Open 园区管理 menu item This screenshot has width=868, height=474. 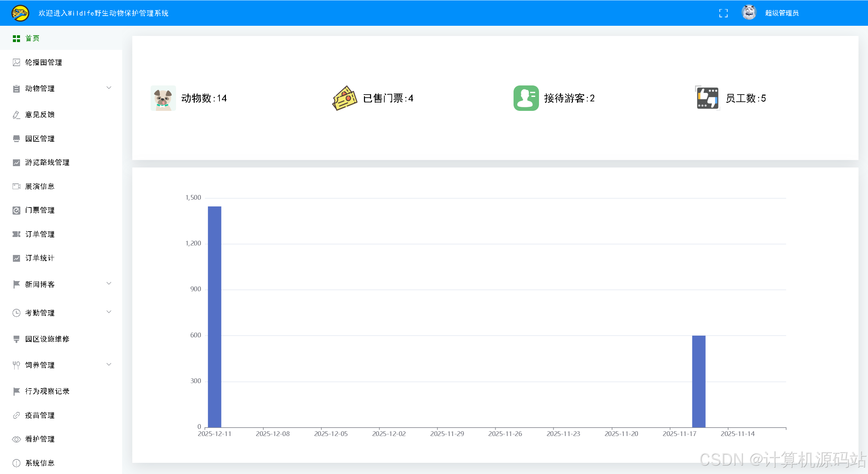tap(61, 139)
